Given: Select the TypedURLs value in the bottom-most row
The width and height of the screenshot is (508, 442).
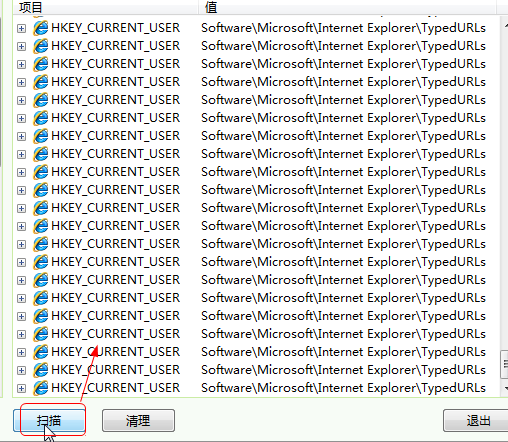Looking at the screenshot, I should (343, 388).
